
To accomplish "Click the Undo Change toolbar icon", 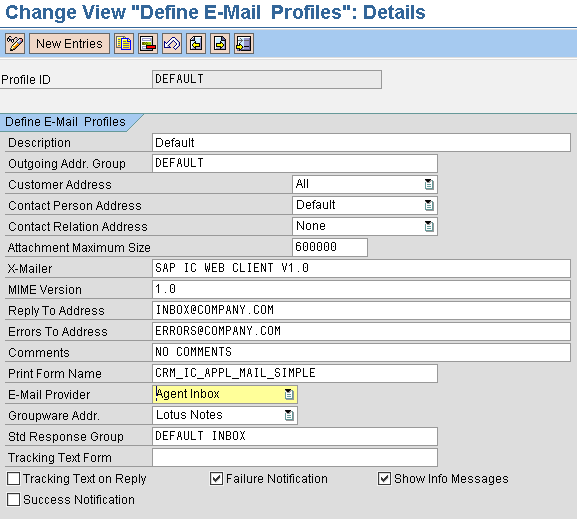I will [172, 44].
